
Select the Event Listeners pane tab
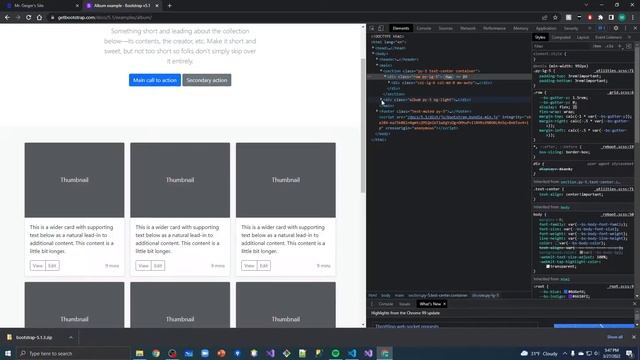click(608, 37)
